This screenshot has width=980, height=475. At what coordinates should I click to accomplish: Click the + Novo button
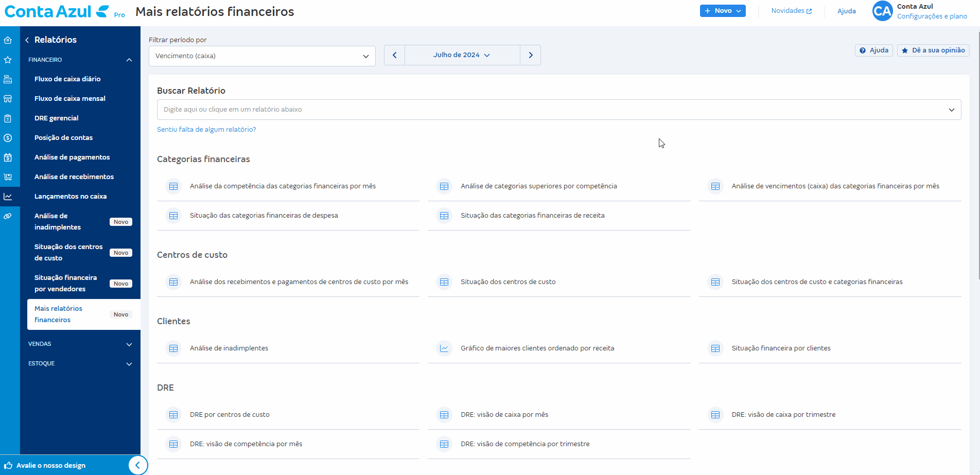(x=722, y=11)
